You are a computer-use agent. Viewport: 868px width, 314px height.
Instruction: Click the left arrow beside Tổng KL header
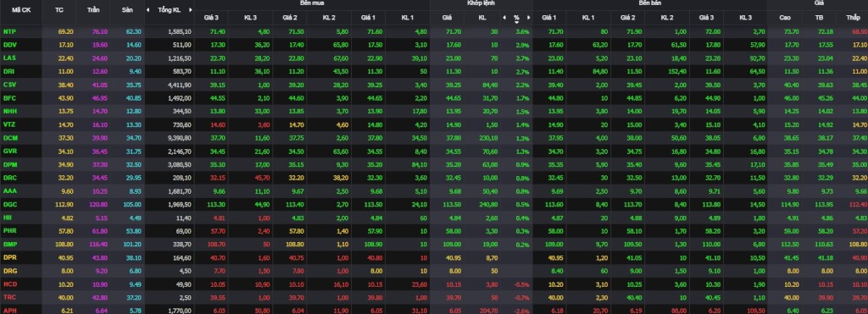(x=147, y=10)
